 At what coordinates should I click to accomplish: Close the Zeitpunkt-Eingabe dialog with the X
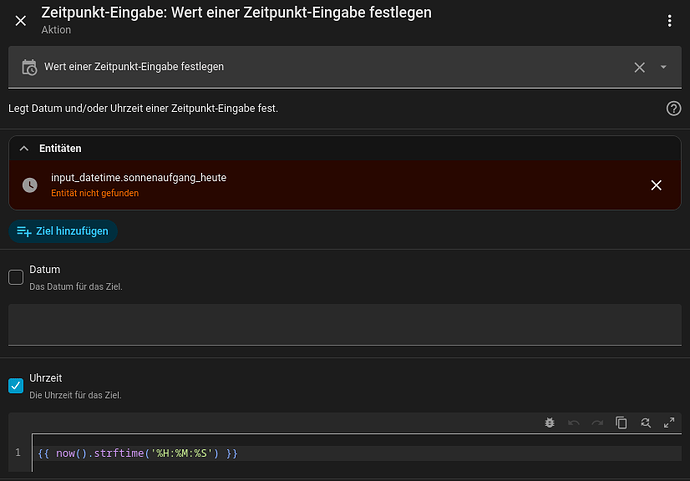(21, 21)
